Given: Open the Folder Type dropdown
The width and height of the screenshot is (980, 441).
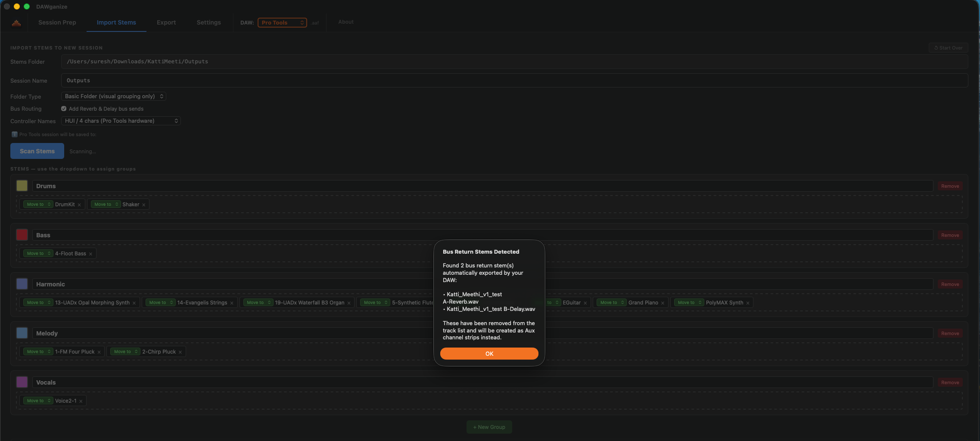Looking at the screenshot, I should [113, 96].
